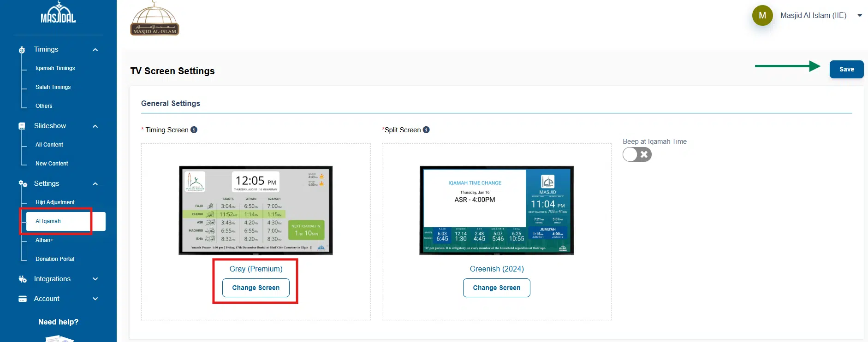Open the Masjid Al Islam account dropdown

tap(860, 16)
